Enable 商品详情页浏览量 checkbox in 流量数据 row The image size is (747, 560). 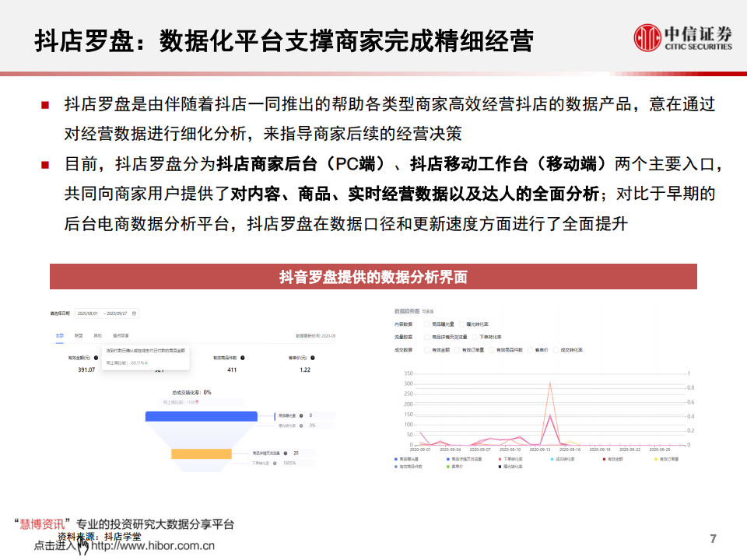point(427,337)
